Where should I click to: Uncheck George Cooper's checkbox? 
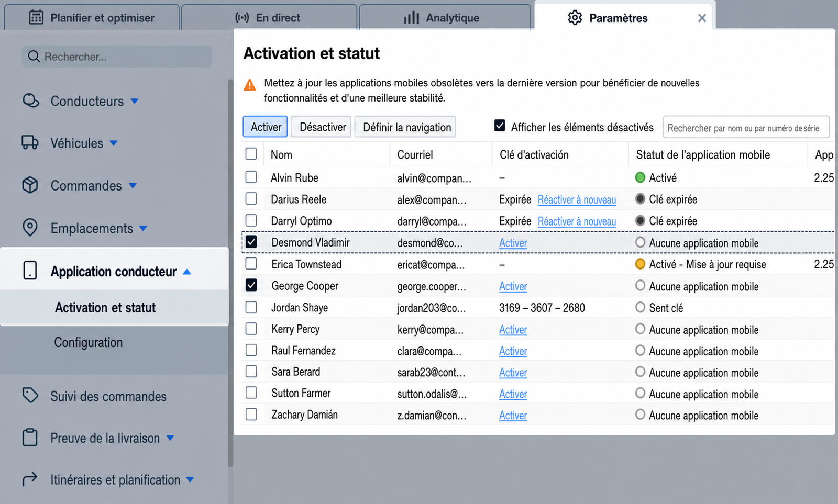251,285
